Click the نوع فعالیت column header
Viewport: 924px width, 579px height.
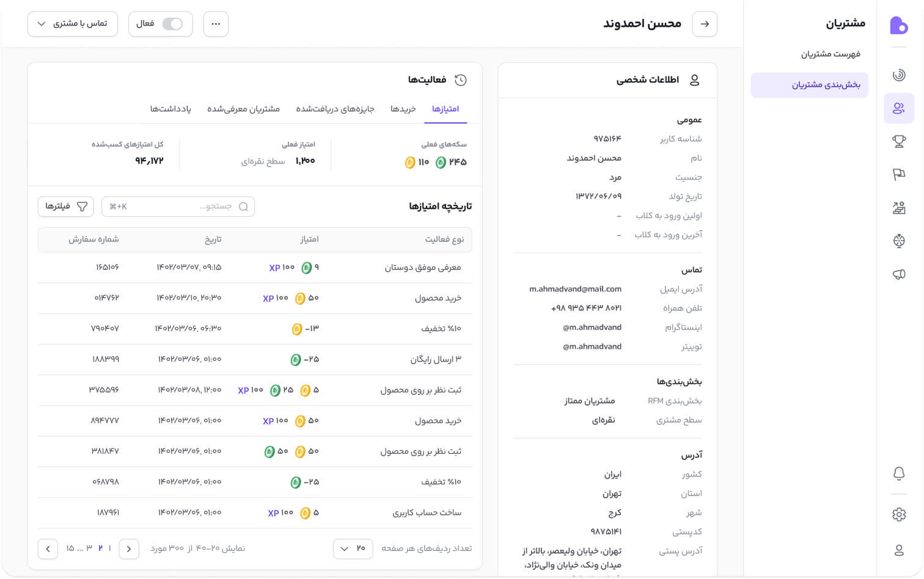(x=444, y=239)
